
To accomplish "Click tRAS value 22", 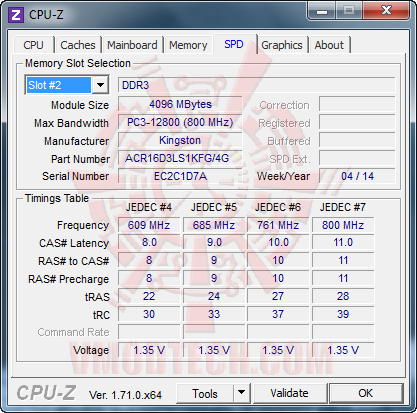I will (x=149, y=296).
